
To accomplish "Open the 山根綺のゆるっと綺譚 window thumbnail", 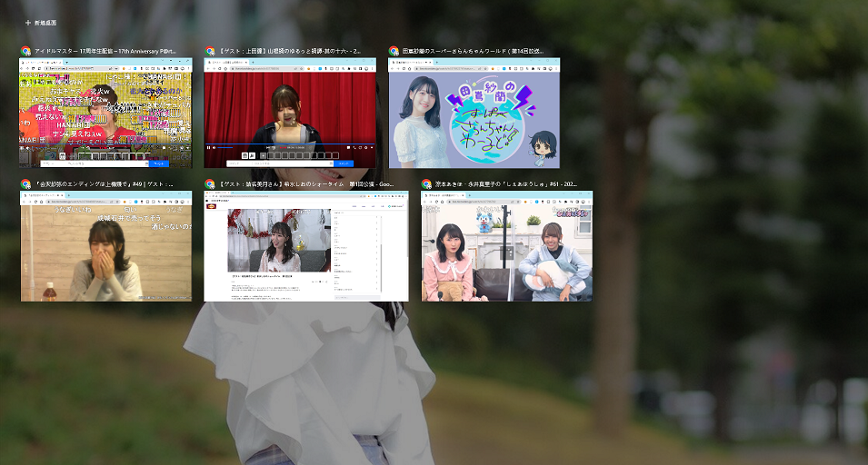I will pyautogui.click(x=290, y=113).
